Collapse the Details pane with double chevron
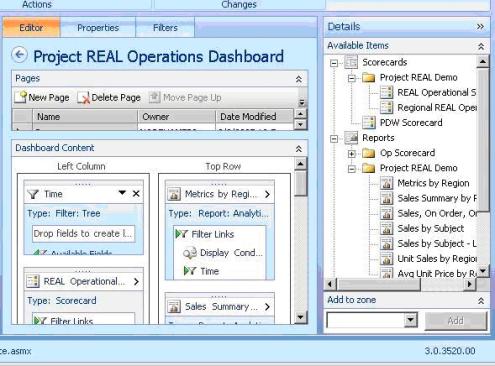 click(480, 26)
